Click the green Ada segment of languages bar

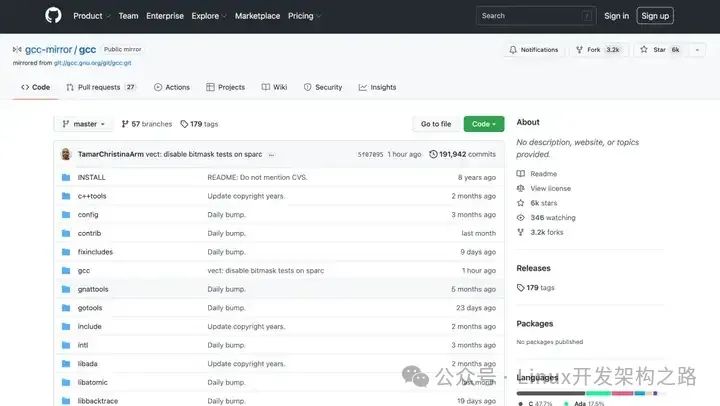598,393
